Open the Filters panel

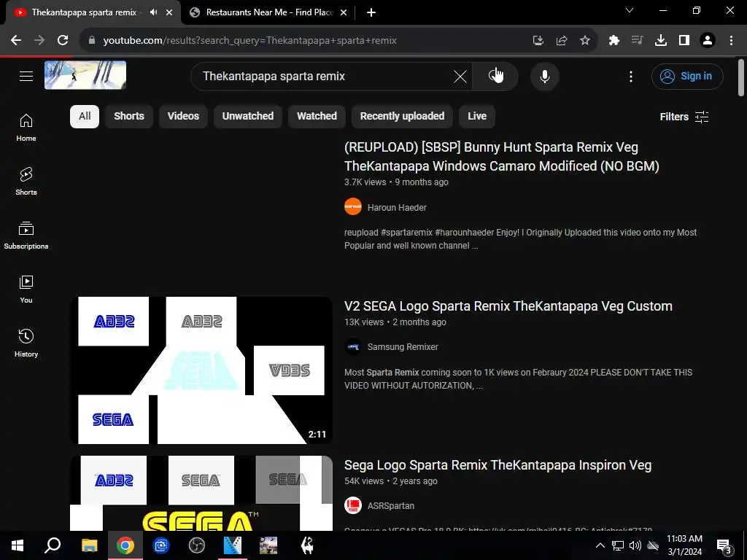[x=684, y=117]
